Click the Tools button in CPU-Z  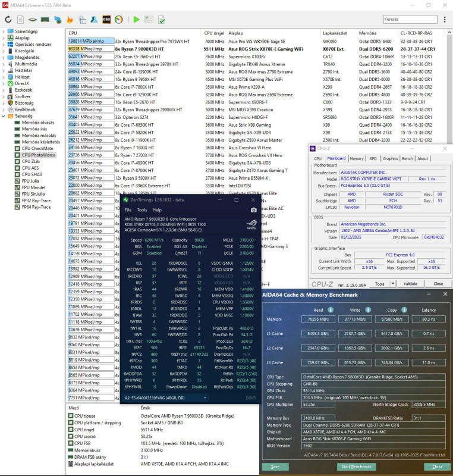tap(380, 284)
